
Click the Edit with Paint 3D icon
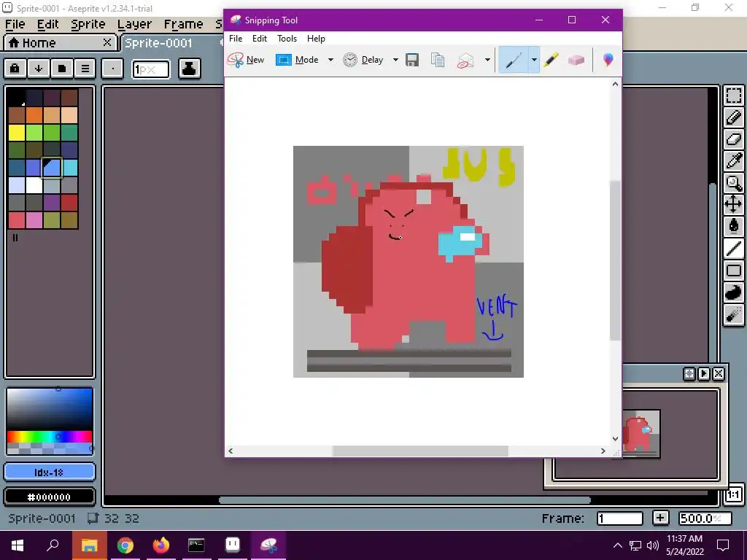(608, 60)
